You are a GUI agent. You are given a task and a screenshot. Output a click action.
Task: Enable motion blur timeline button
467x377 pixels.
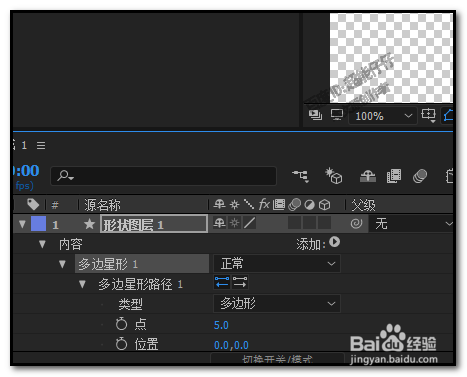(x=420, y=176)
